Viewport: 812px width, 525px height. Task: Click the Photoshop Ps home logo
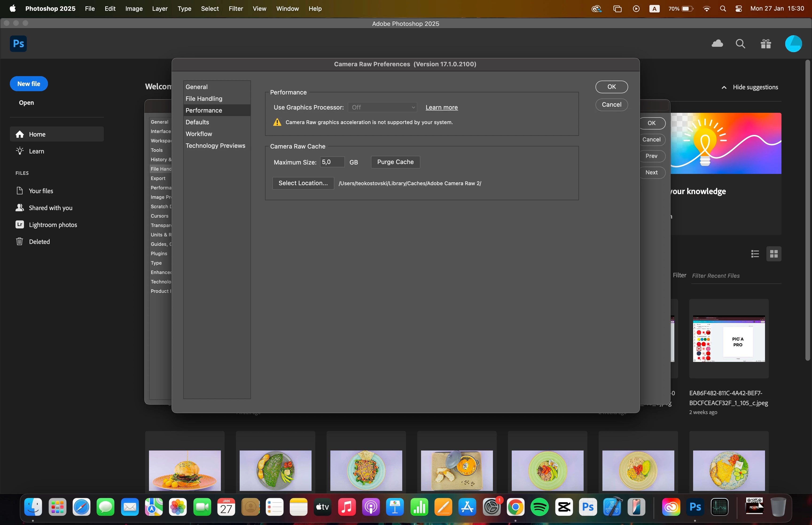[18, 44]
